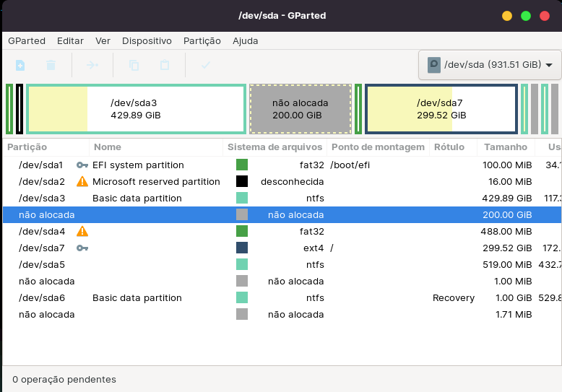Viewport: 562px width, 392px height.
Task: Click the Sistema de arquivos column header
Action: tap(274, 147)
